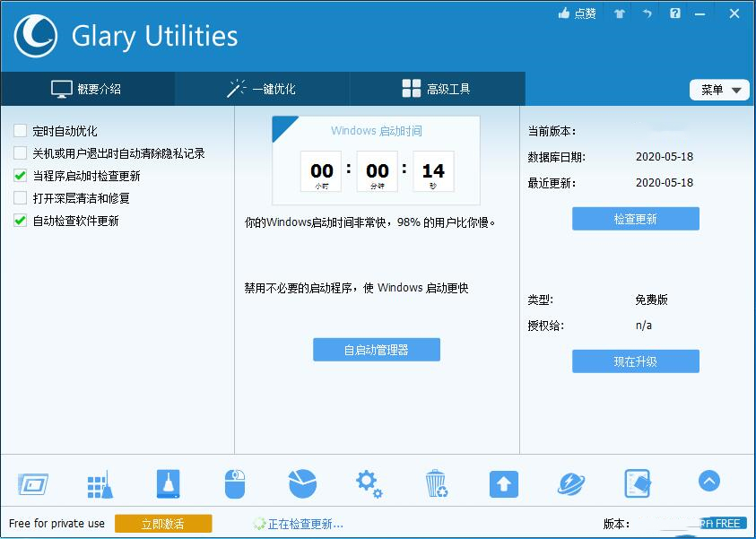Minimize the Glary Utilities window
This screenshot has width=756, height=539.
[x=700, y=14]
